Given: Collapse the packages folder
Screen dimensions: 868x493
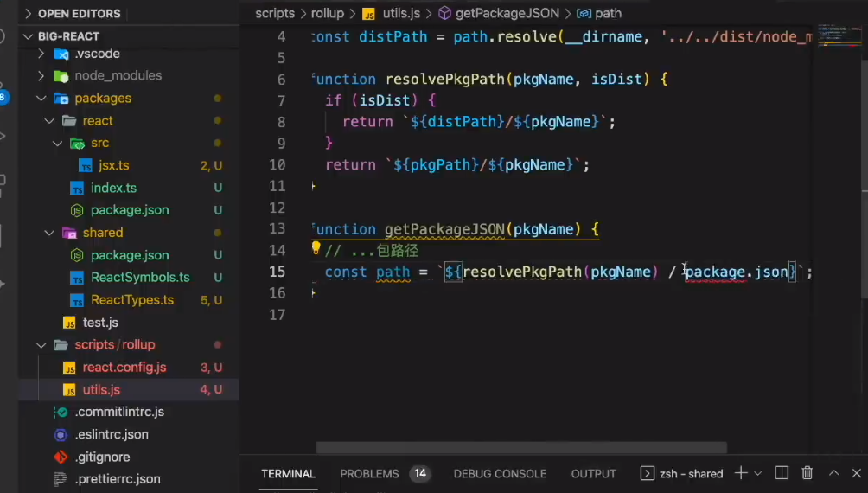Looking at the screenshot, I should click(41, 98).
